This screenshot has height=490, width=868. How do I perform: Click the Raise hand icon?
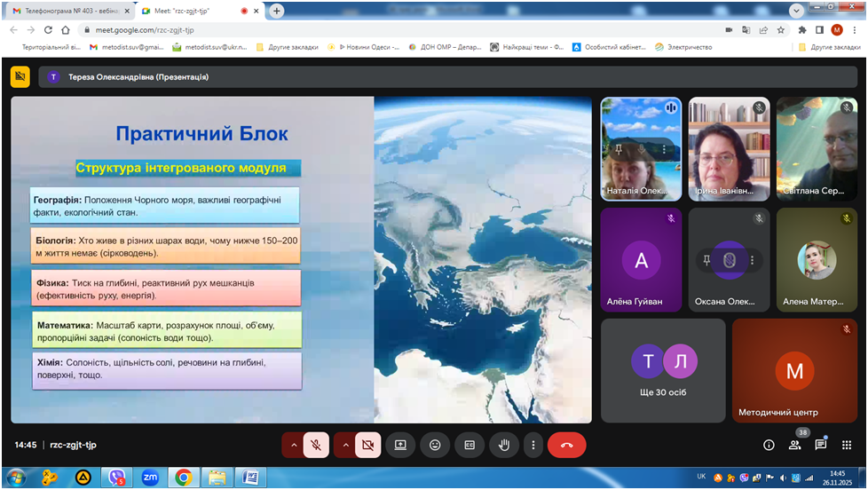pyautogui.click(x=504, y=445)
